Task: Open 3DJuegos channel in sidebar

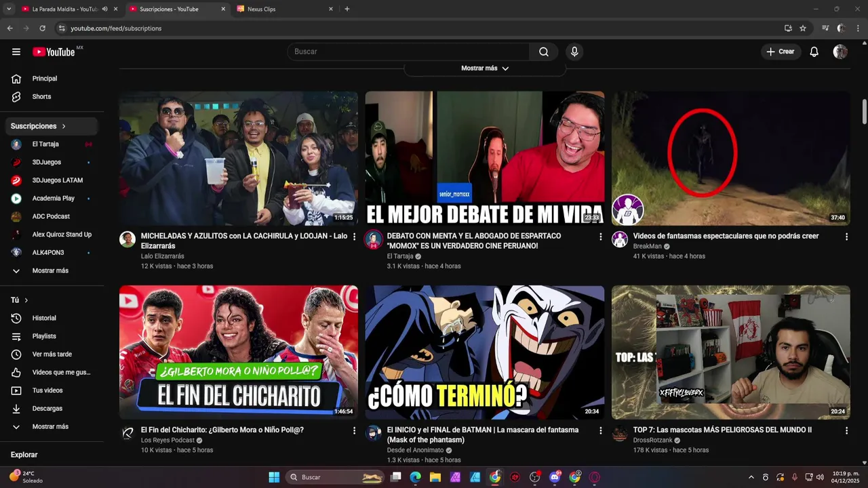Action: pyautogui.click(x=52, y=162)
